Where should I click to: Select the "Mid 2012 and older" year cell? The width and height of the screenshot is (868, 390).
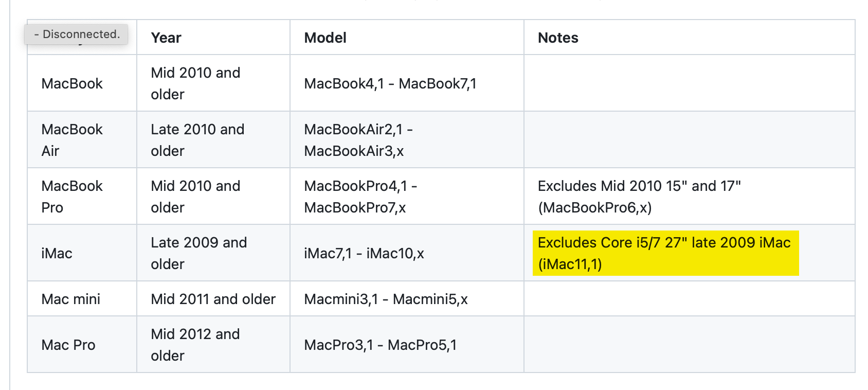[195, 345]
